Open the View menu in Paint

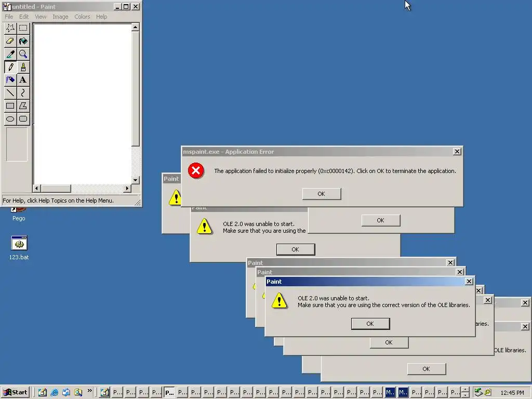click(x=41, y=17)
